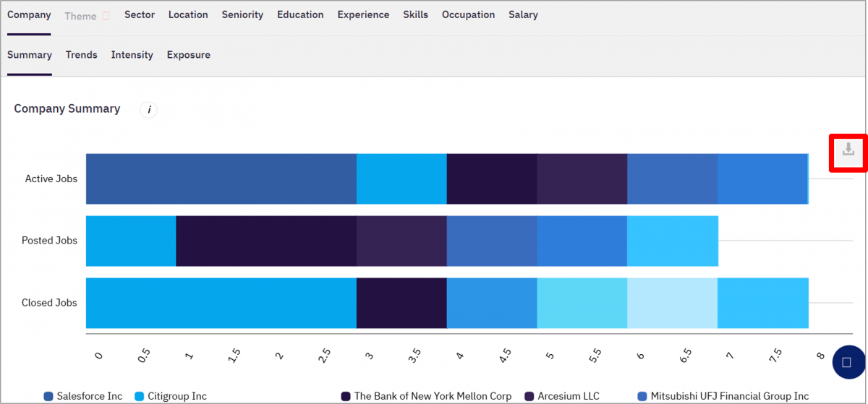Open the Occupation tab
Viewport: 868px width, 404px height.
tap(468, 14)
